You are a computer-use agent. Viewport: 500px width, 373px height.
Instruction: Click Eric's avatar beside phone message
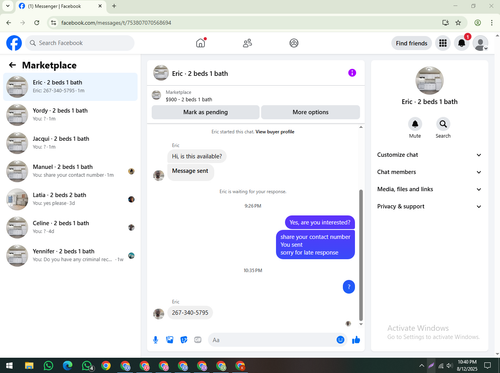click(159, 314)
